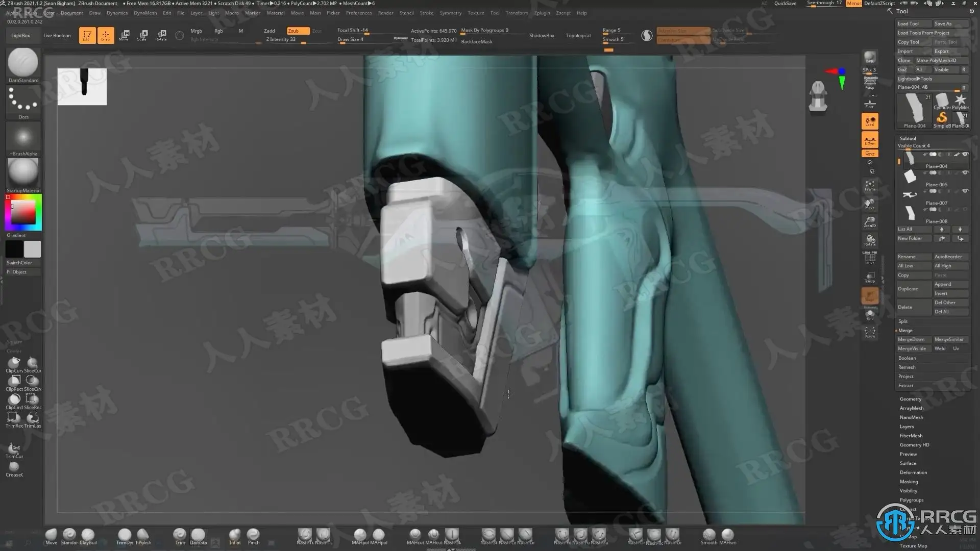
Task: Choose the Inflat brush icon
Action: click(235, 535)
